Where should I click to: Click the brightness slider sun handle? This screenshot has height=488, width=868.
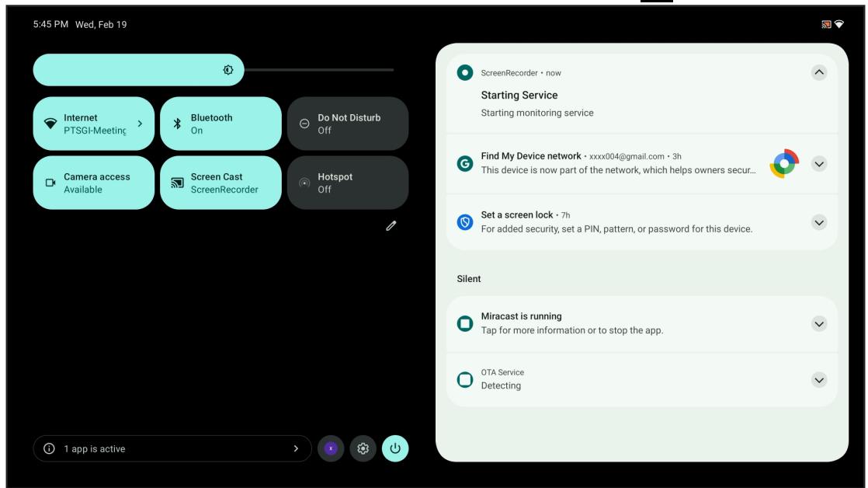coord(228,70)
